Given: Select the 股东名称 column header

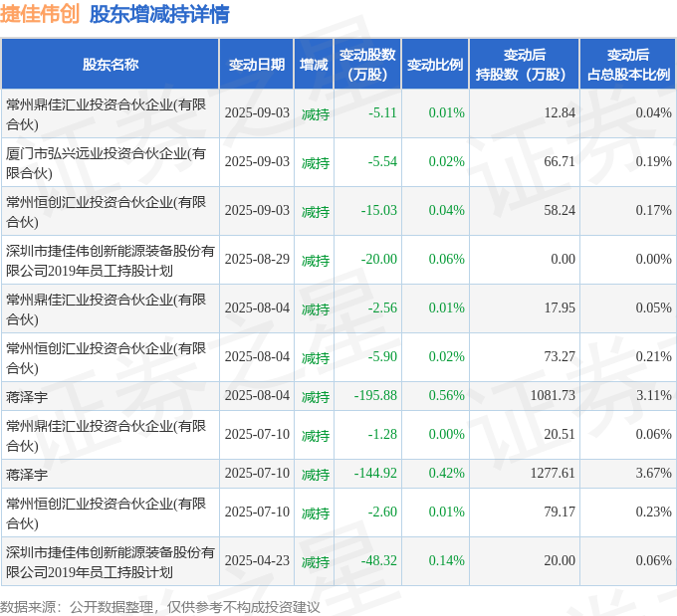Looking at the screenshot, I should pyautogui.click(x=111, y=65).
